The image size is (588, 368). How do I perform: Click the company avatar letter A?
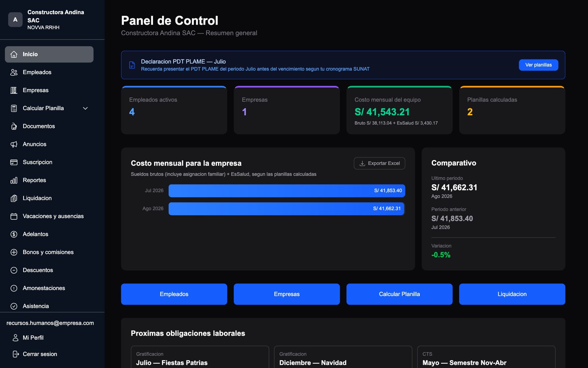pos(15,20)
